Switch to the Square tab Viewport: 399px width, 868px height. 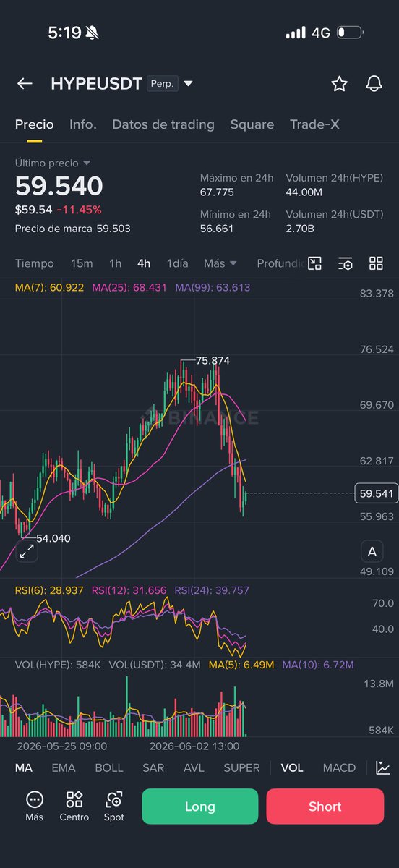[252, 124]
